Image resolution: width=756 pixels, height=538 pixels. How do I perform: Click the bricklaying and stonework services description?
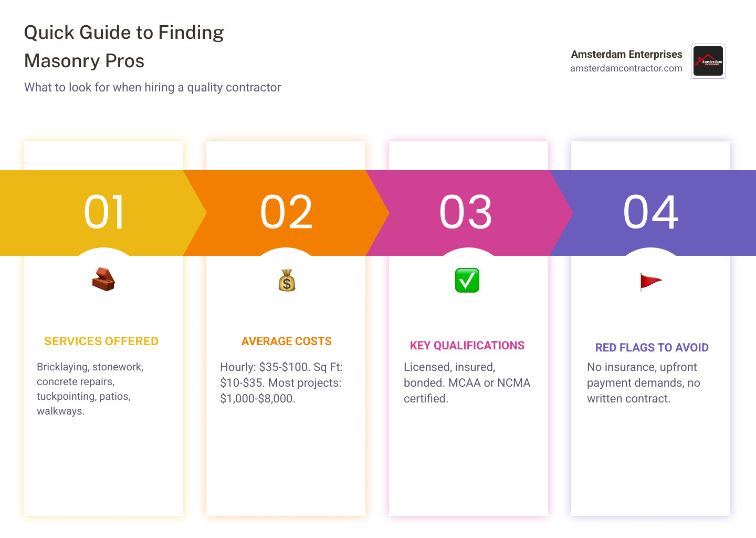click(x=90, y=389)
